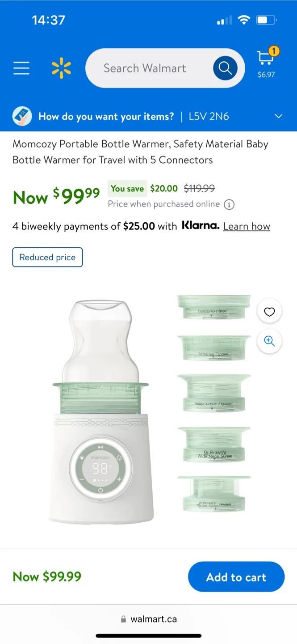This screenshot has height=644, width=297.
Task: Tap the 'Add to cart' button
Action: [x=236, y=576]
